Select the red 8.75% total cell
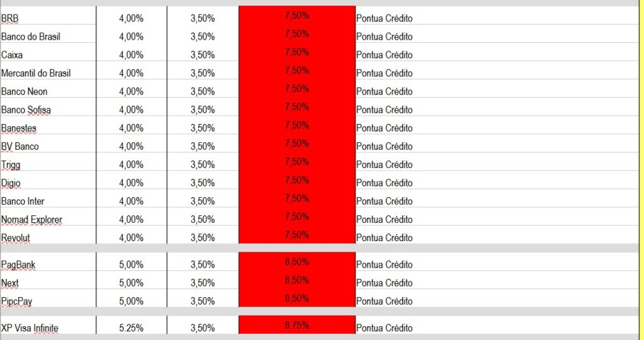Image resolution: width=644 pixels, height=340 pixels. tap(297, 326)
